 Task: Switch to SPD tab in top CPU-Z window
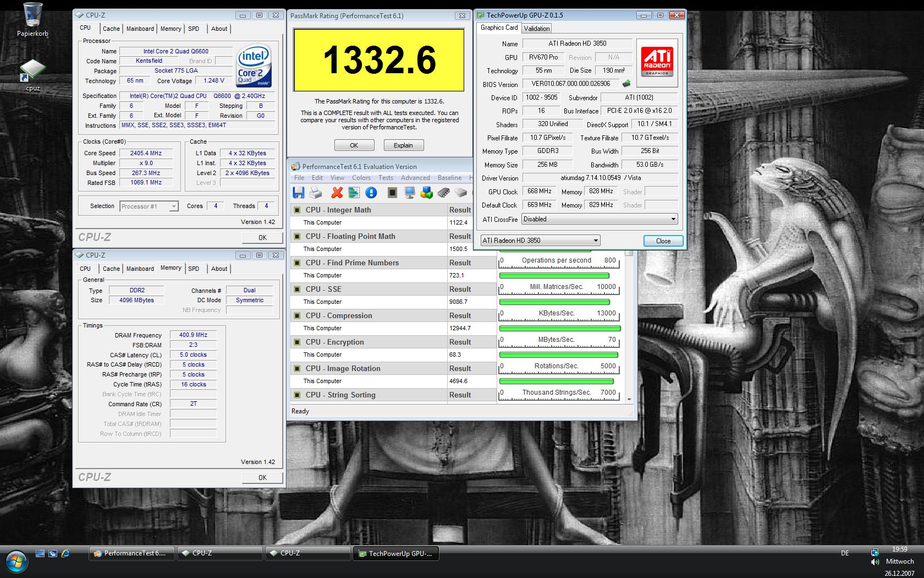(x=194, y=29)
